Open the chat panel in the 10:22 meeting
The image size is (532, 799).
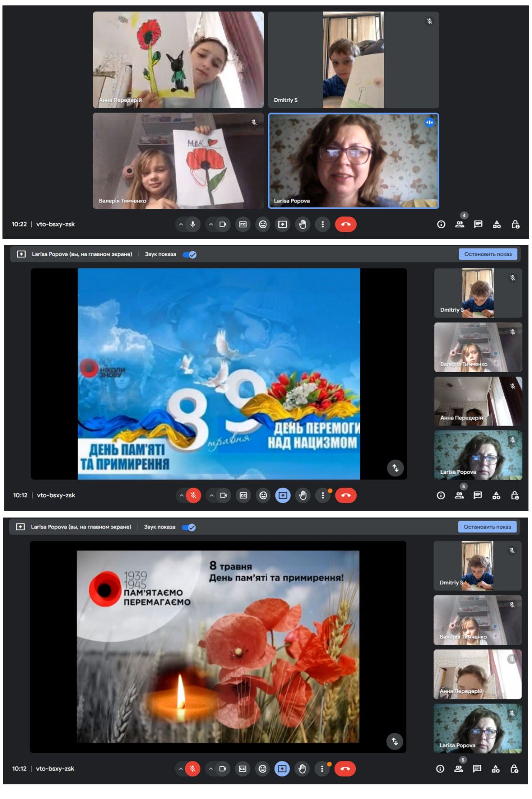pos(478,224)
